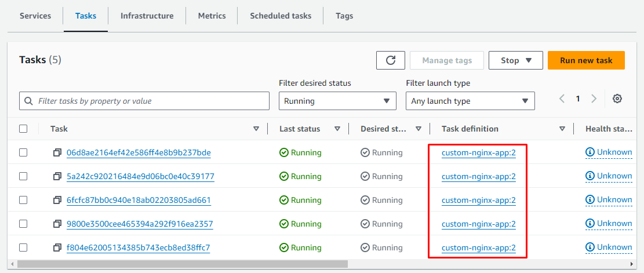Go to next page arrow
This screenshot has width=644, height=273.
click(x=594, y=99)
